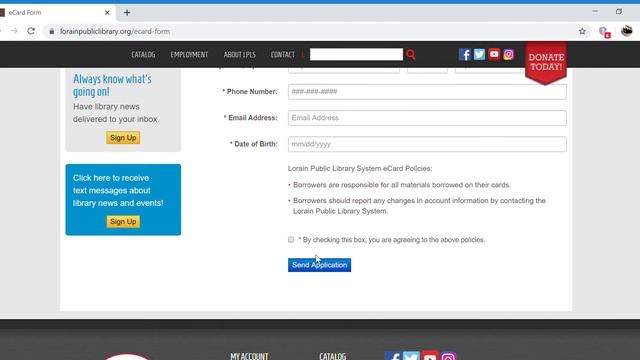Check the agree to policies checkbox
The image size is (640, 360).
click(291, 240)
